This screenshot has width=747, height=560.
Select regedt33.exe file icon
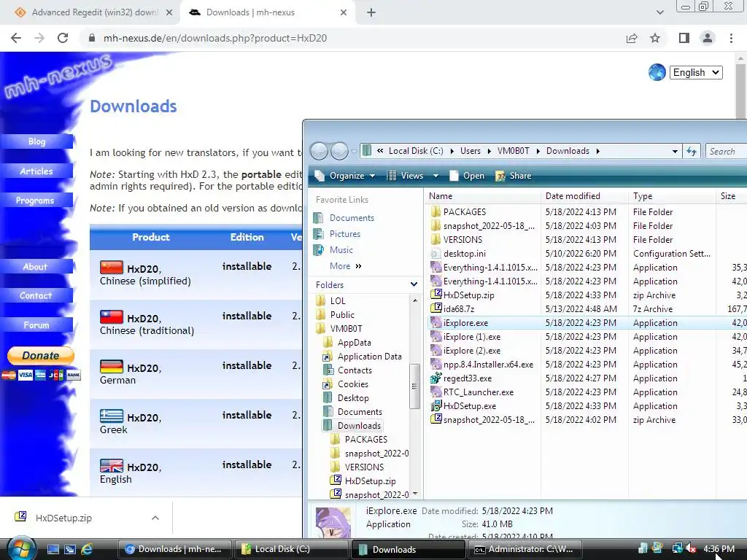pos(436,378)
